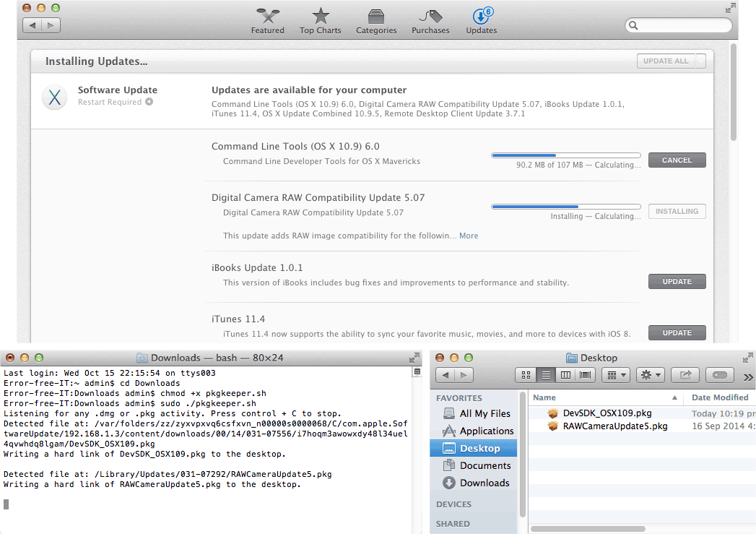Image resolution: width=756 pixels, height=534 pixels.
Task: Click the App Store search field
Action: click(681, 25)
